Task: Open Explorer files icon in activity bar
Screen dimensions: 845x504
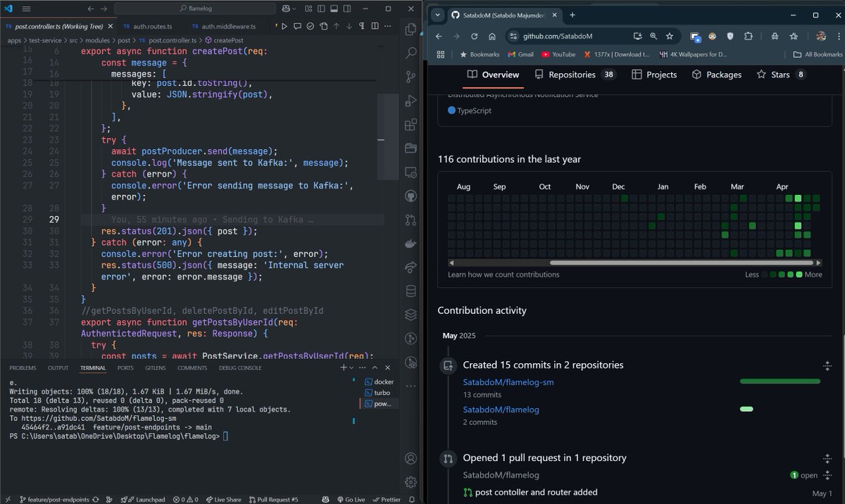Action: tap(411, 29)
